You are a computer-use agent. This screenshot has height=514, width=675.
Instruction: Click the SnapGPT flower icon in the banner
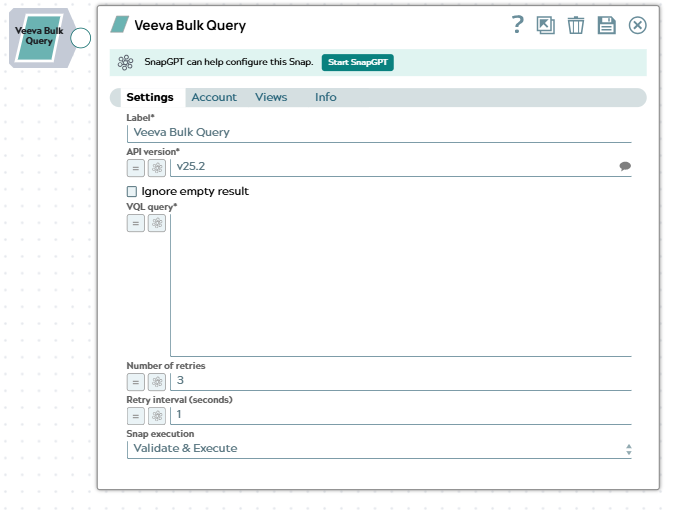125,62
